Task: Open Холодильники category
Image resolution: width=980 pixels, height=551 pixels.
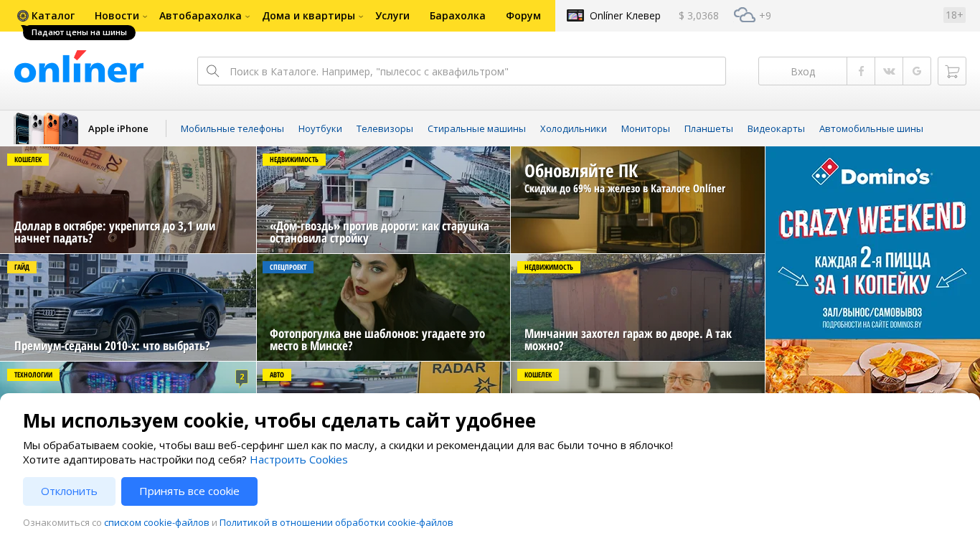Action: coord(573,129)
